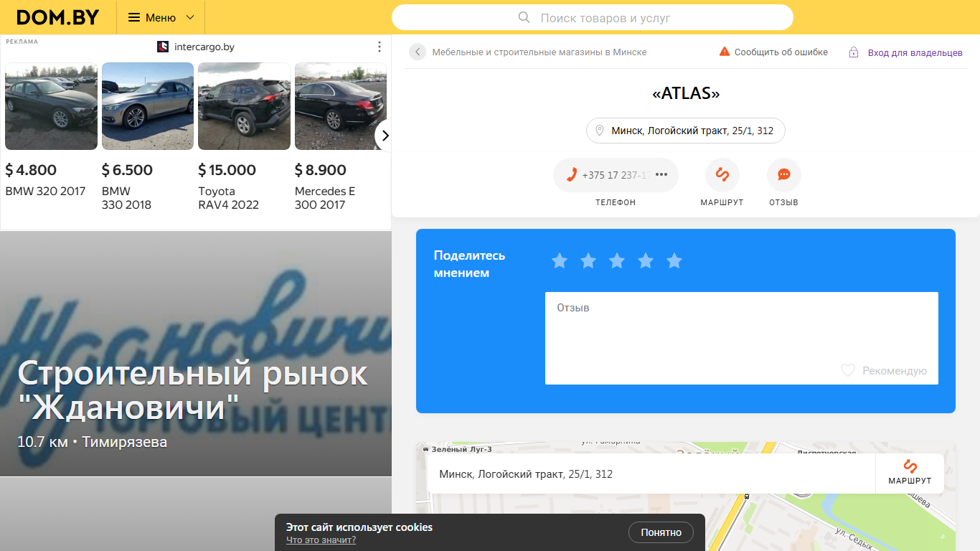Click the back arrow beside Мебельные магазины
This screenshot has width=980, height=551.
pos(418,52)
